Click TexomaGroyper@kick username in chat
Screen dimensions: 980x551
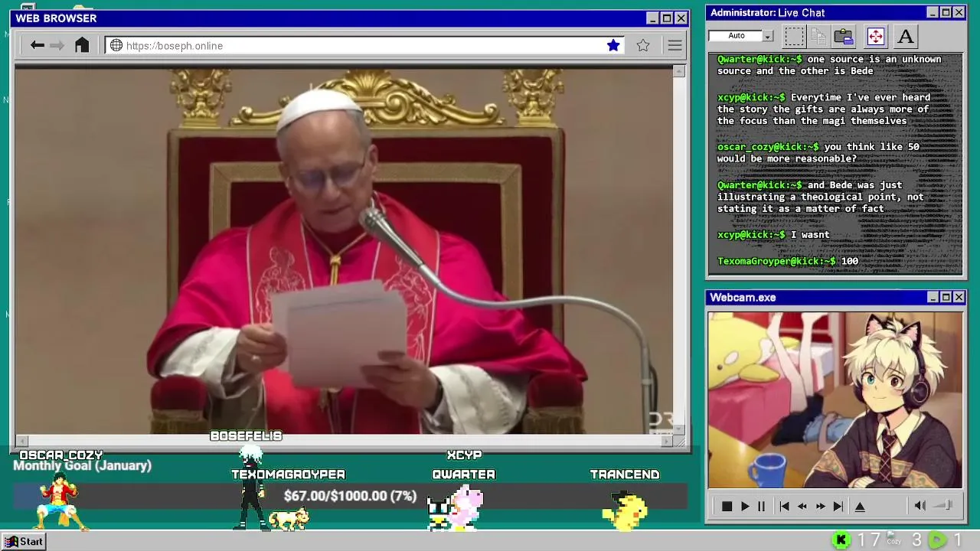coord(776,261)
